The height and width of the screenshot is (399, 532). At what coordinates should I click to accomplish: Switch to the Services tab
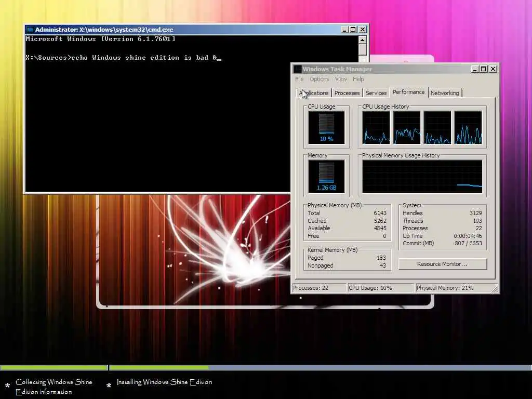376,93
